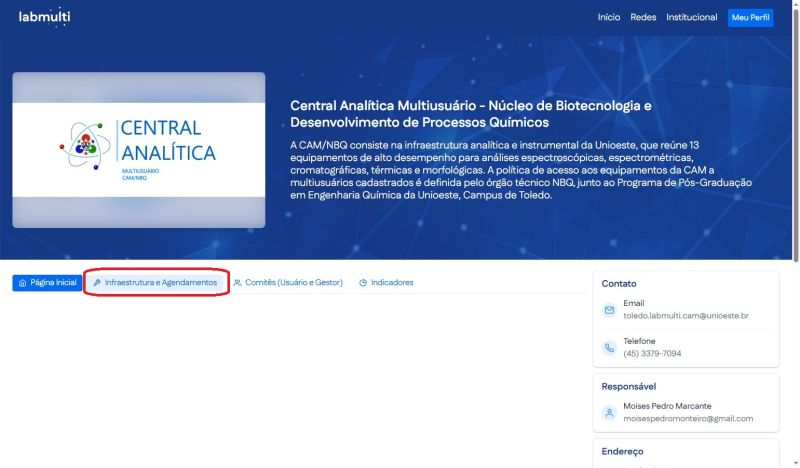Click the home icon on Página Inicial tab

pyautogui.click(x=23, y=283)
